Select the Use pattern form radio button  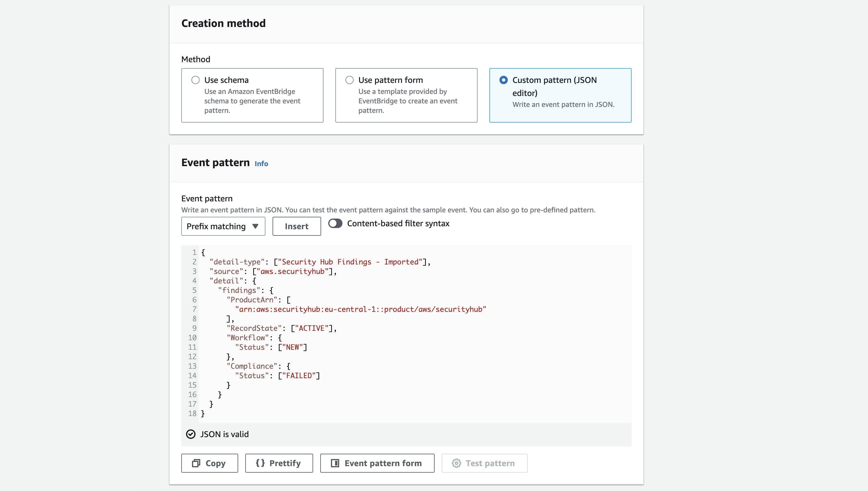[x=349, y=80]
